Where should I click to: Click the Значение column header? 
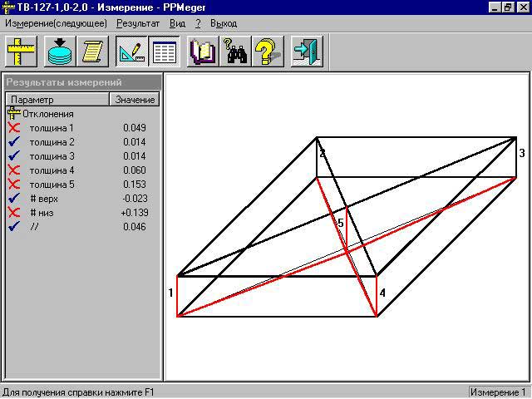pos(135,100)
